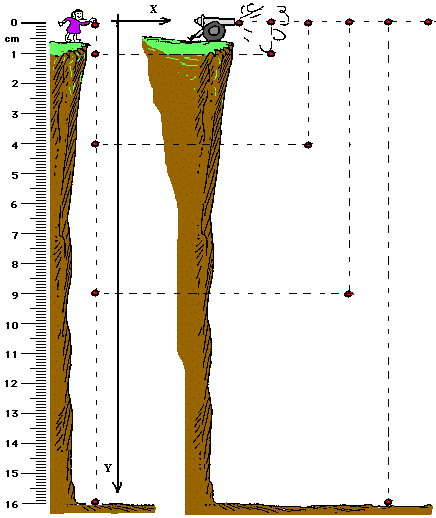The width and height of the screenshot is (436, 518).
Task: Click the Y axis label
Action: point(108,468)
